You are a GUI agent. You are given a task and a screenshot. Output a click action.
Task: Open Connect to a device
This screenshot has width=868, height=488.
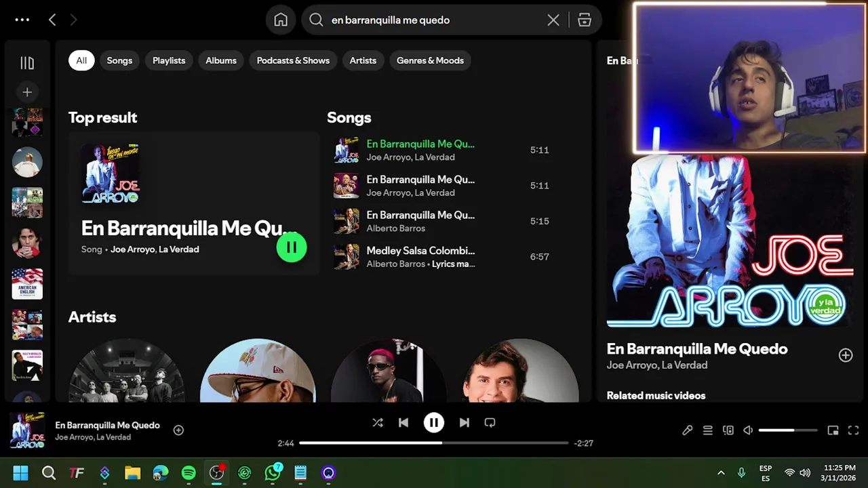coord(728,430)
